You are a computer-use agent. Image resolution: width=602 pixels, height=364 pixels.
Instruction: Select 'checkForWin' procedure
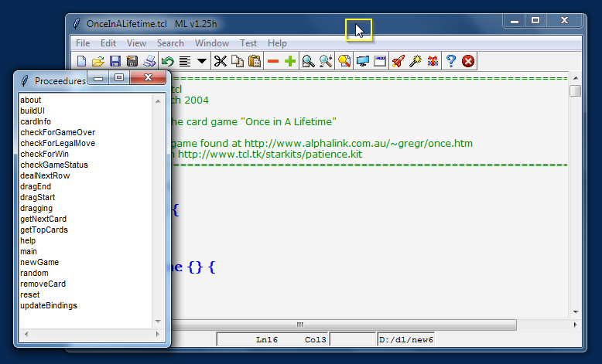coord(45,155)
